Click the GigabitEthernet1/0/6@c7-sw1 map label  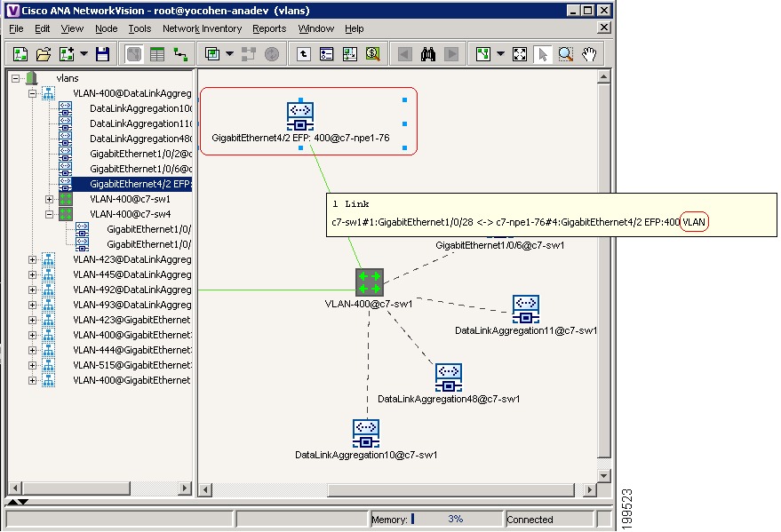(499, 245)
